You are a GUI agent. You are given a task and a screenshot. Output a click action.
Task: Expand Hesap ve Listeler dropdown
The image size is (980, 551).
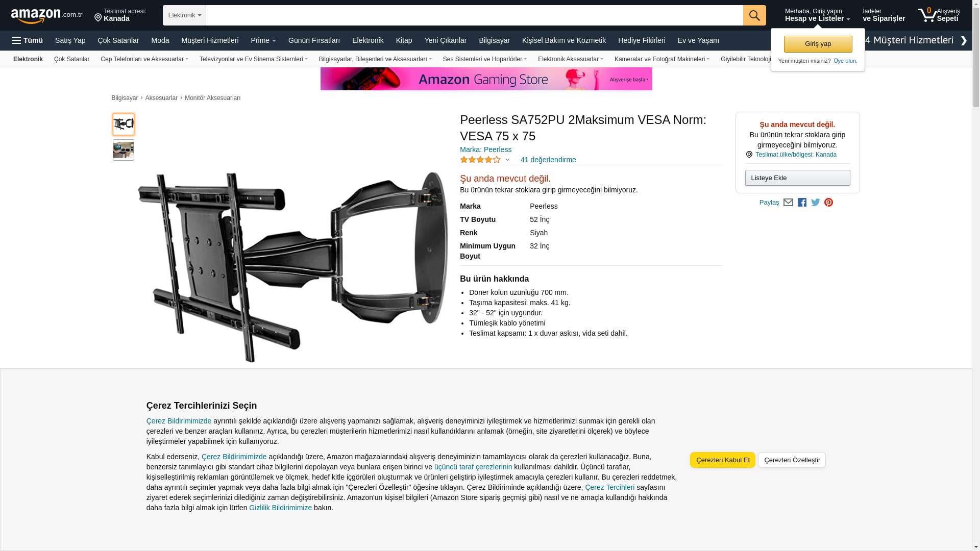[817, 15]
